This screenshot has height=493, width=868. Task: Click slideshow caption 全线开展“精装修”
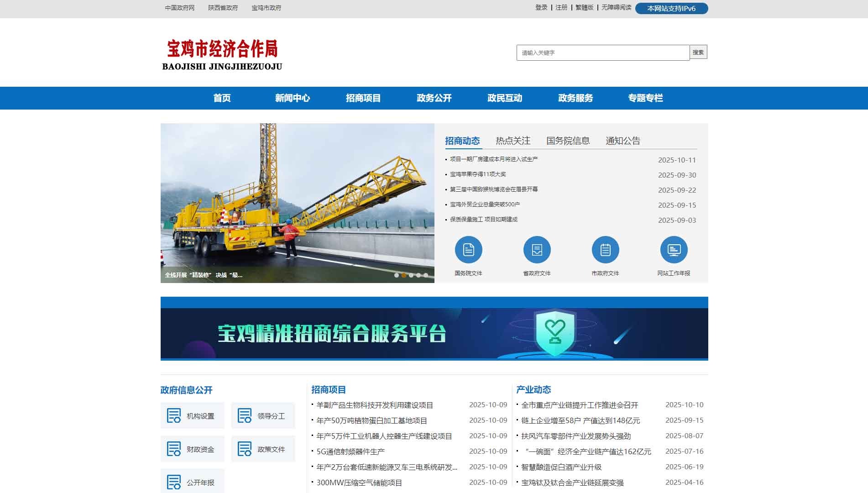[204, 275]
